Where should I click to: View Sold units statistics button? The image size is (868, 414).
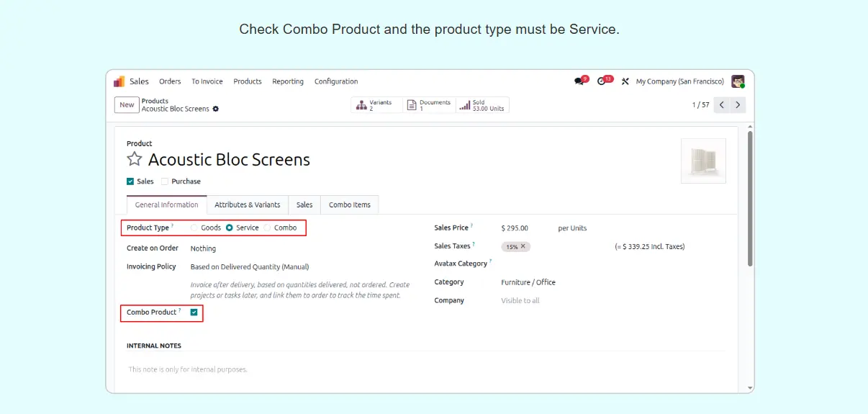[482, 105]
